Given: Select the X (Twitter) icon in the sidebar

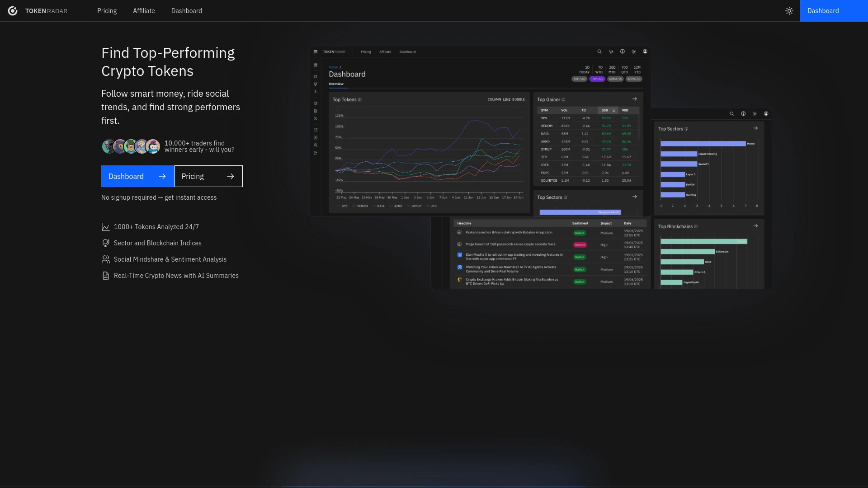Looking at the screenshot, I should click(x=316, y=118).
